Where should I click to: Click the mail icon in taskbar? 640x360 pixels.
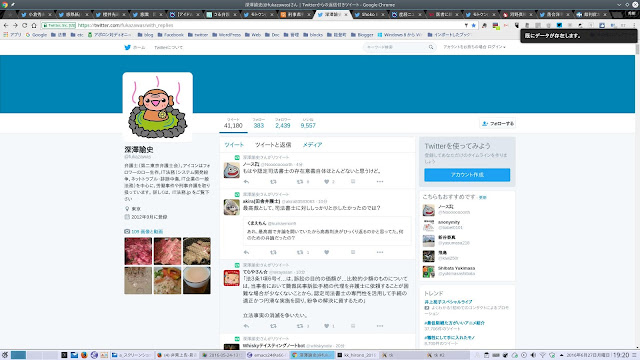(x=74, y=355)
